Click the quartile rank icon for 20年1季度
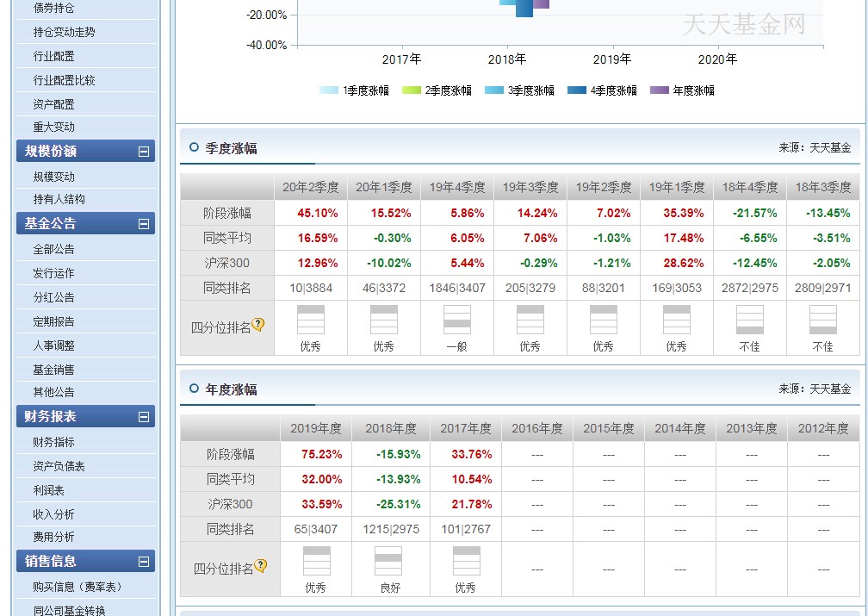This screenshot has height=616, width=868. [x=384, y=320]
